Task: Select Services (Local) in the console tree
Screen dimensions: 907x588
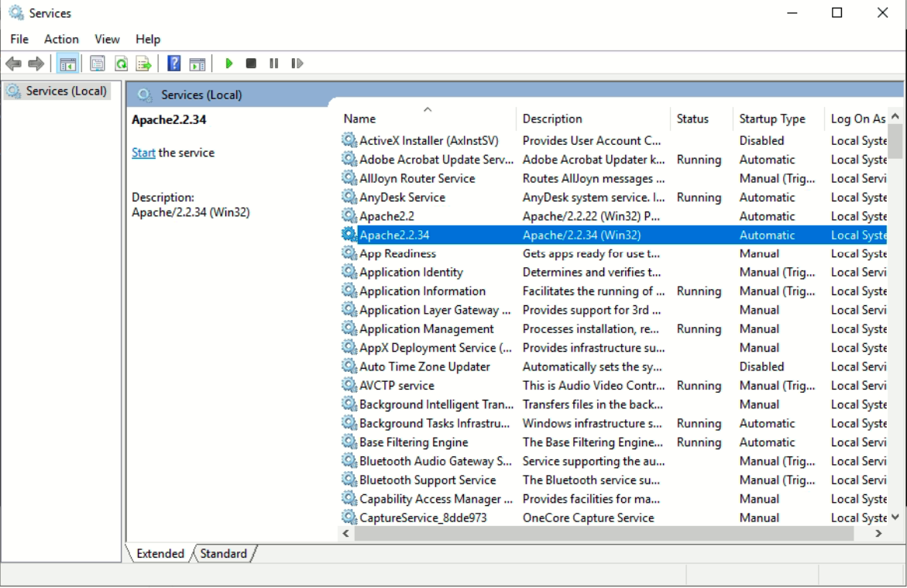Action: click(66, 91)
